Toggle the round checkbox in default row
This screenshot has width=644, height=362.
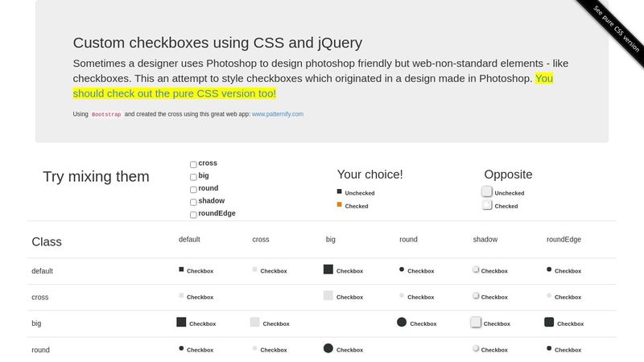tap(402, 269)
